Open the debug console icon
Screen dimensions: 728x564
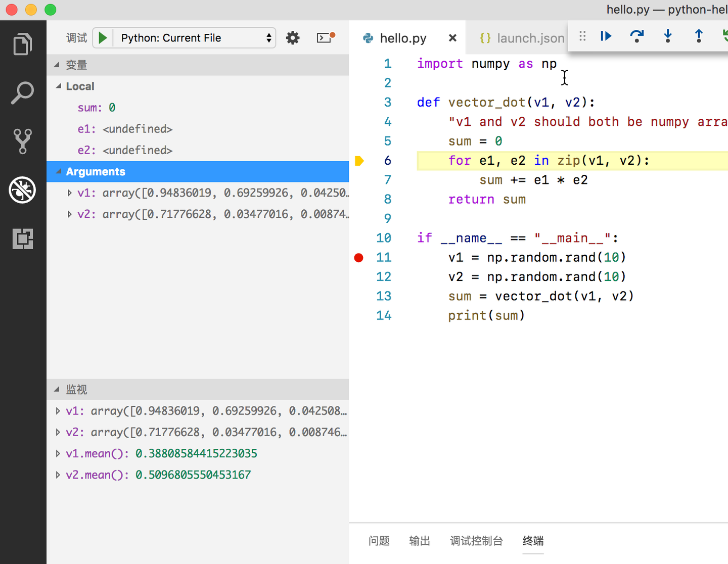point(326,37)
